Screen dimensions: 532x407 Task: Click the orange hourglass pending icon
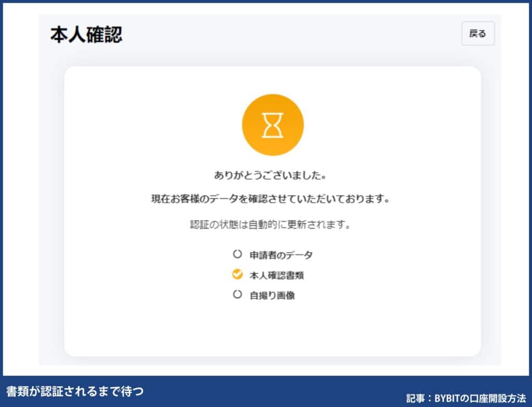click(272, 125)
